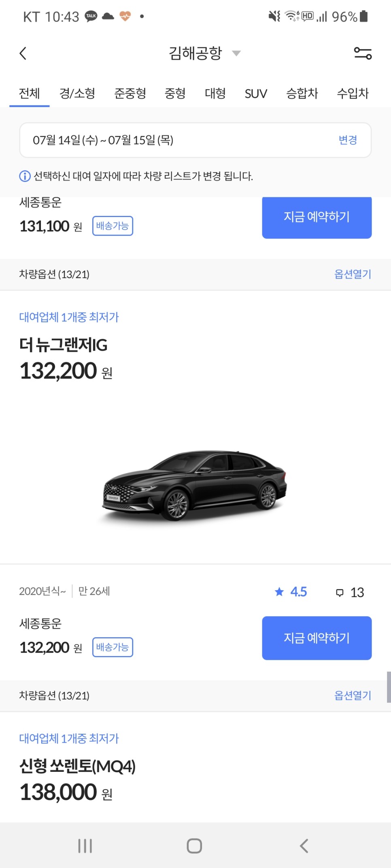Reserve the 132,200원 Grandeur with 지금 예약하기

point(317,638)
